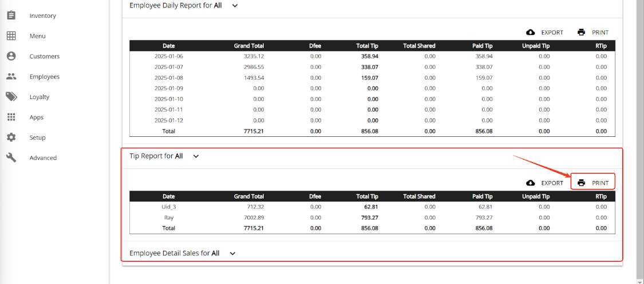This screenshot has width=644, height=284.
Task: Open Apps section
Action: click(x=37, y=117)
